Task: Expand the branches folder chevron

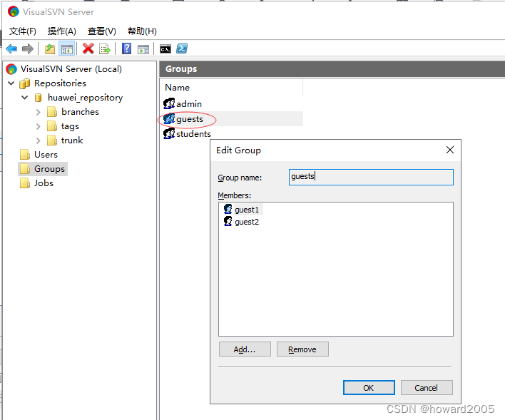Action: [39, 112]
